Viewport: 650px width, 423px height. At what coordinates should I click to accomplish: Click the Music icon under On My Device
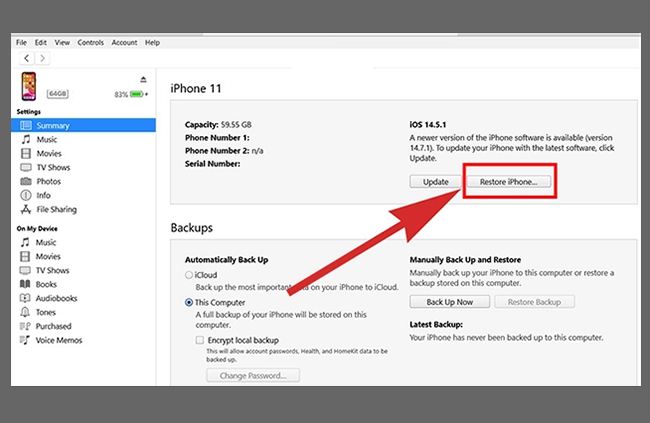point(25,242)
